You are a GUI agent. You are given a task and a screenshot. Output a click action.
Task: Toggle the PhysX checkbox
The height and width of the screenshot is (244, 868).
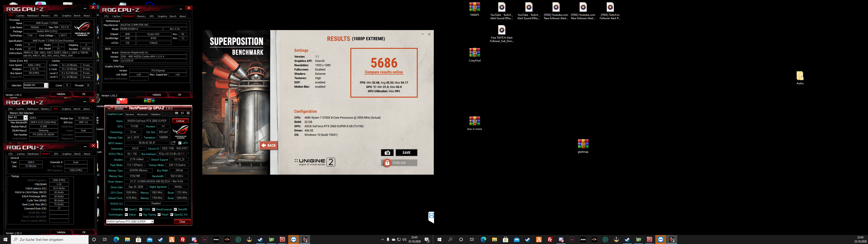click(x=159, y=215)
